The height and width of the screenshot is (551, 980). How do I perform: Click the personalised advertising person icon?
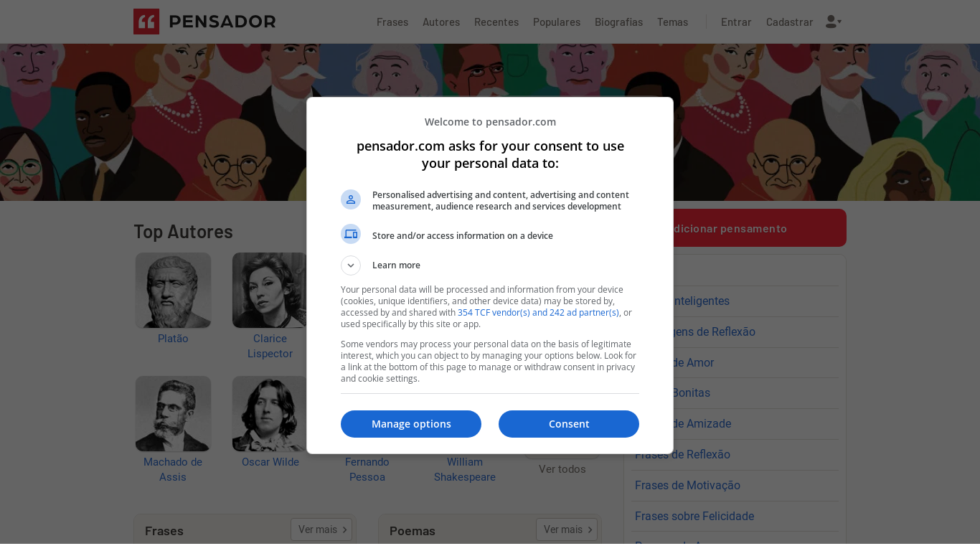351,199
